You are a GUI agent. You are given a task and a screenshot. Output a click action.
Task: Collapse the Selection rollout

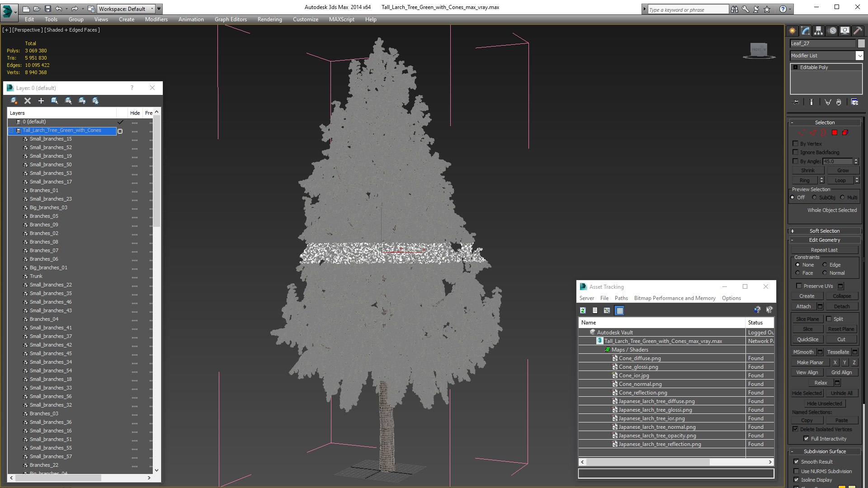[x=825, y=122]
